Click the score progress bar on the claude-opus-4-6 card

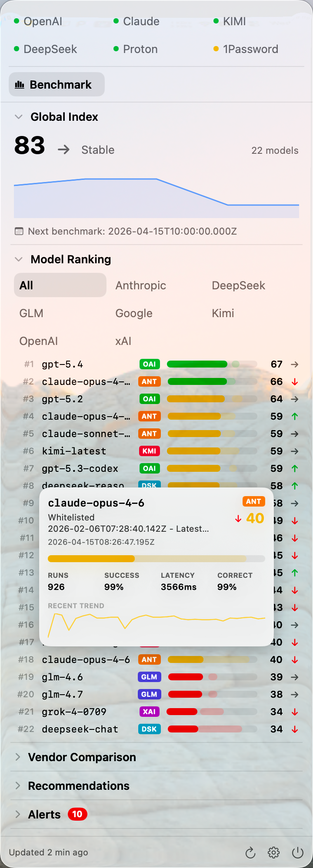point(156,559)
